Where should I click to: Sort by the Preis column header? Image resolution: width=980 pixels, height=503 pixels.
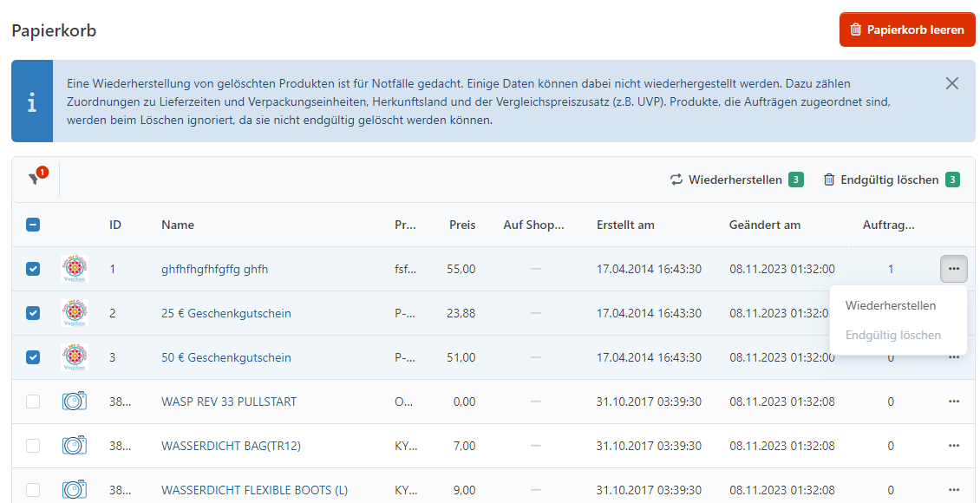coord(462,225)
